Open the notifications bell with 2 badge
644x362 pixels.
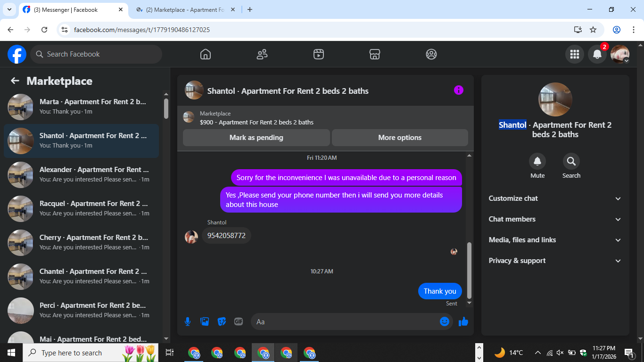[597, 54]
